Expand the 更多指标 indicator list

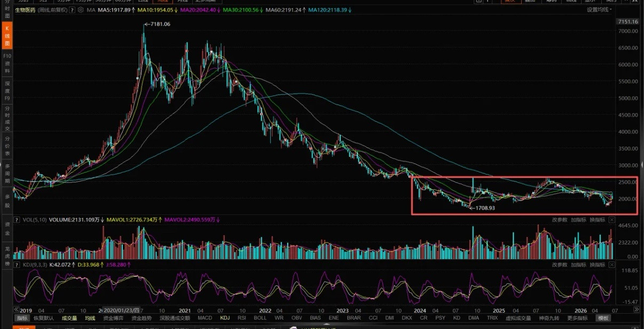pyautogui.click(x=577, y=318)
